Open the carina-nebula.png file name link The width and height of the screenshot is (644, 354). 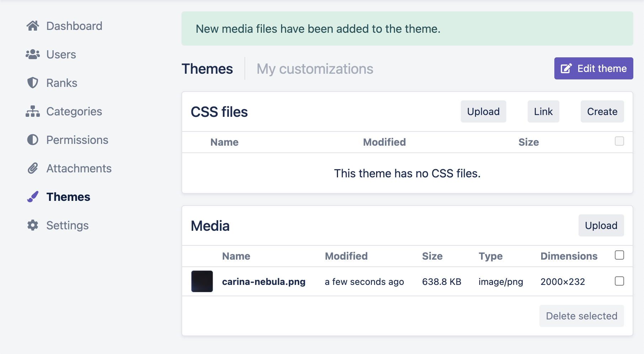[264, 282]
